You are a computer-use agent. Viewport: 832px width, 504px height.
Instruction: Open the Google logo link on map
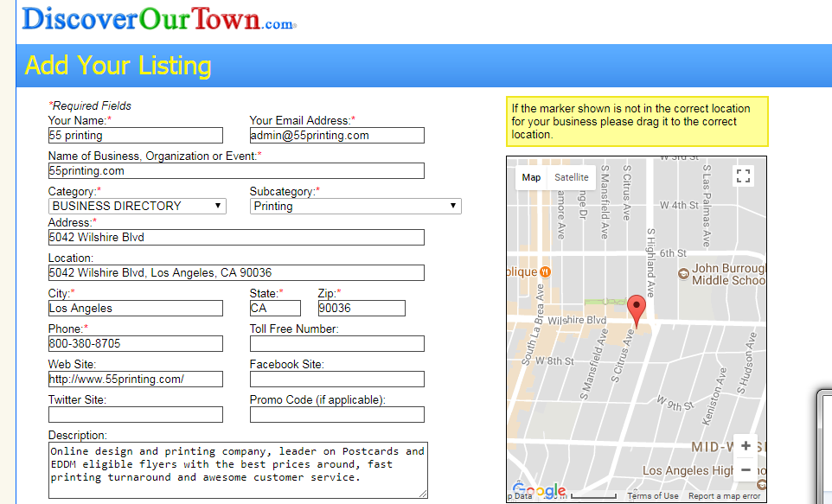539,490
